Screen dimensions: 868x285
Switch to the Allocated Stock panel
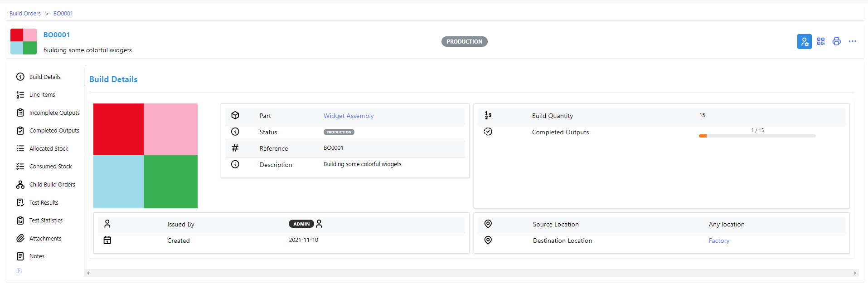(x=48, y=149)
